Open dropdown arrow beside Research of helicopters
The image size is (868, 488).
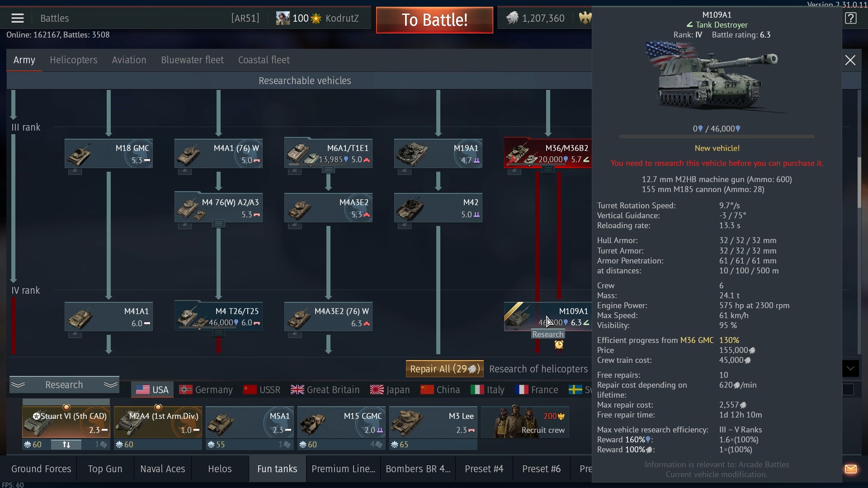coord(850,369)
